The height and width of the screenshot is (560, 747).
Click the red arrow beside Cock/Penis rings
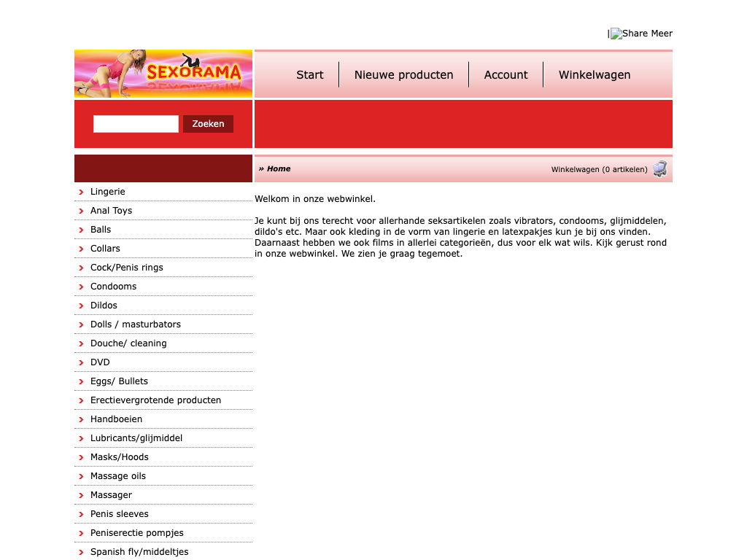point(81,268)
